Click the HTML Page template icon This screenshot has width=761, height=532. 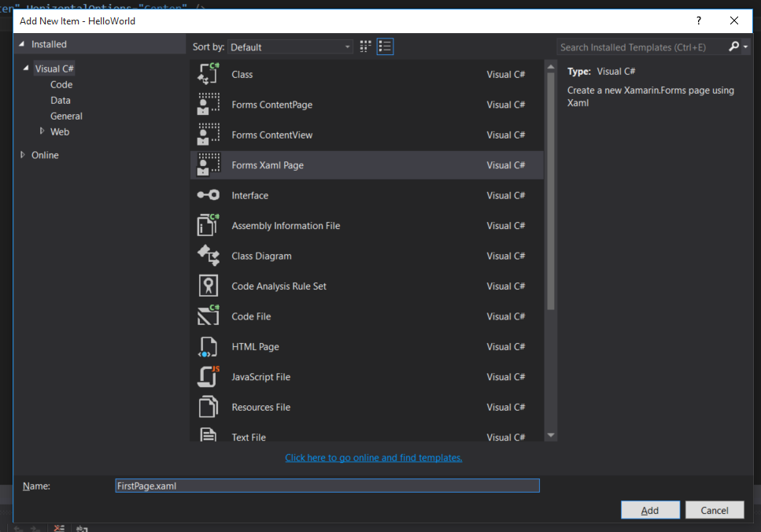(208, 347)
